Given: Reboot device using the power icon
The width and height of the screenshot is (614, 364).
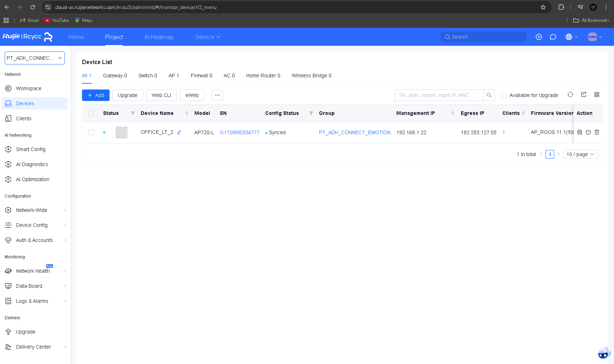Looking at the screenshot, I should tap(588, 132).
